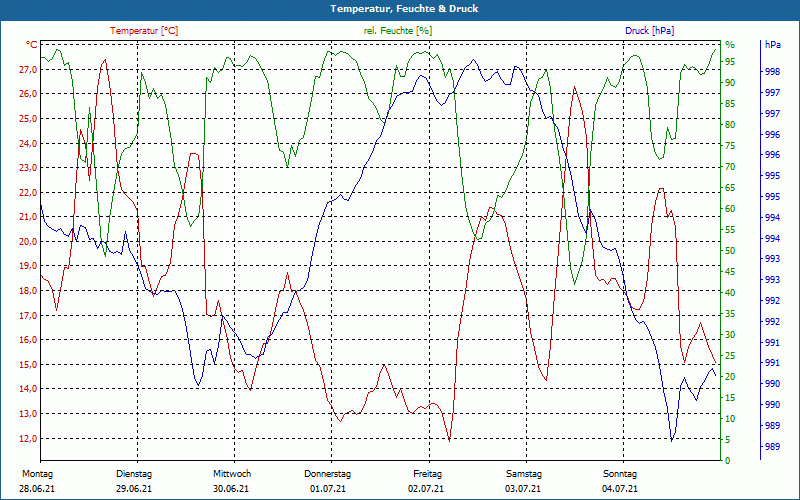Click the date label 29.06.21

(x=134, y=489)
